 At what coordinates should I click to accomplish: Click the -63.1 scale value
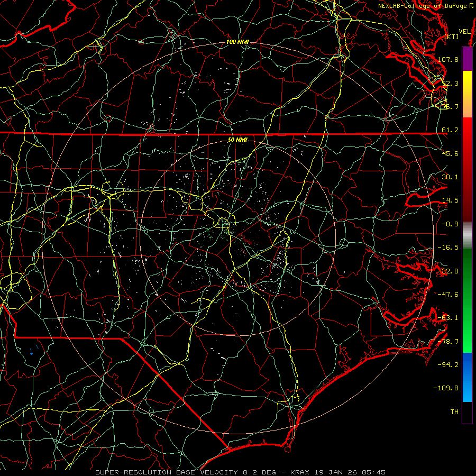click(x=448, y=318)
